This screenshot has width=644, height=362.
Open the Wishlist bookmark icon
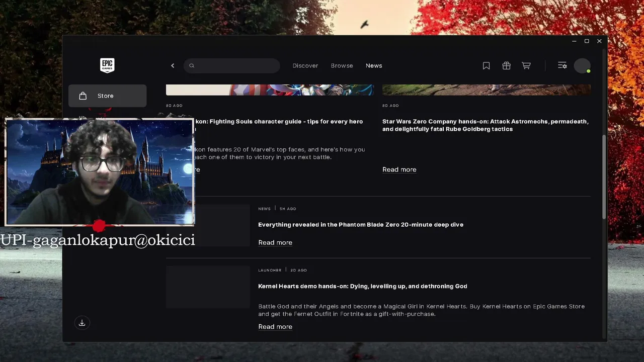486,66
